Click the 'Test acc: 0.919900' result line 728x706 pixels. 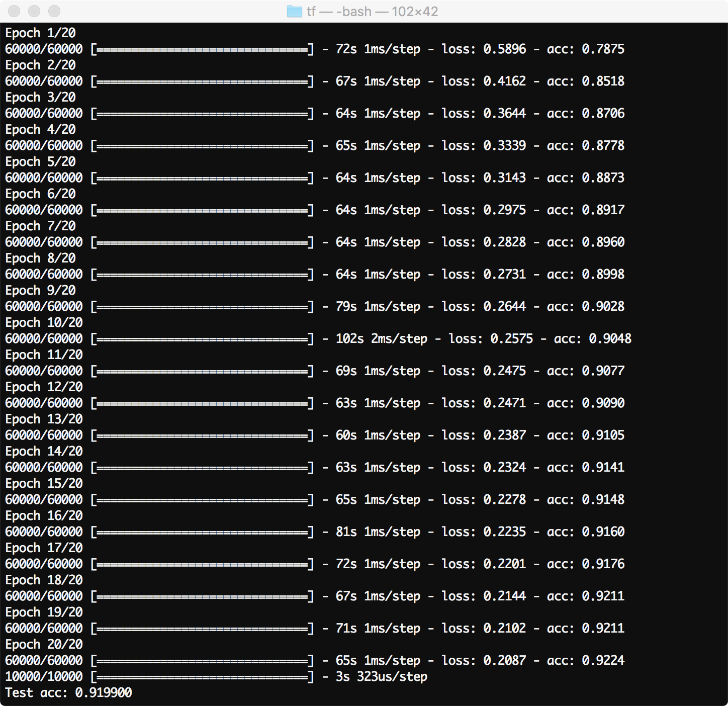coord(68,693)
